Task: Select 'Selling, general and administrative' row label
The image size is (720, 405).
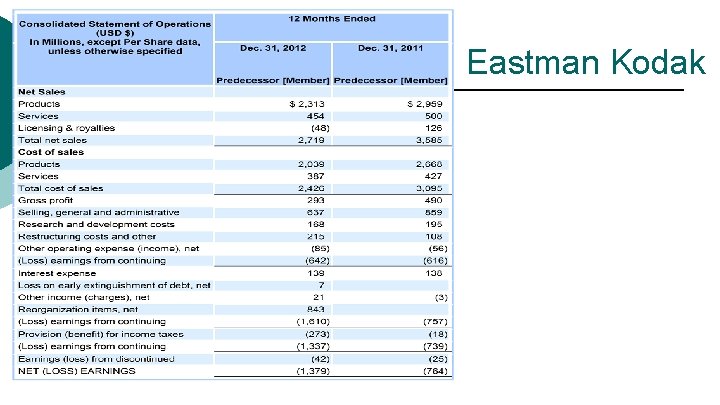Action: pyautogui.click(x=99, y=212)
